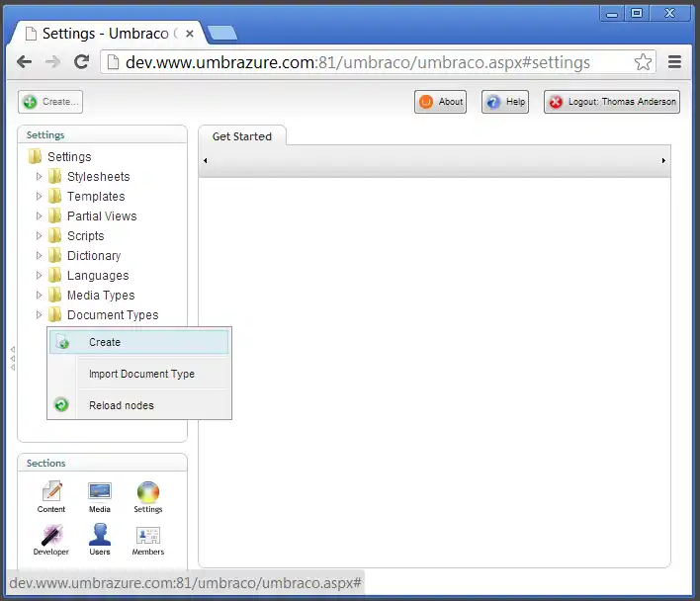
Task: Select the Stylesheets tree label
Action: point(99,177)
